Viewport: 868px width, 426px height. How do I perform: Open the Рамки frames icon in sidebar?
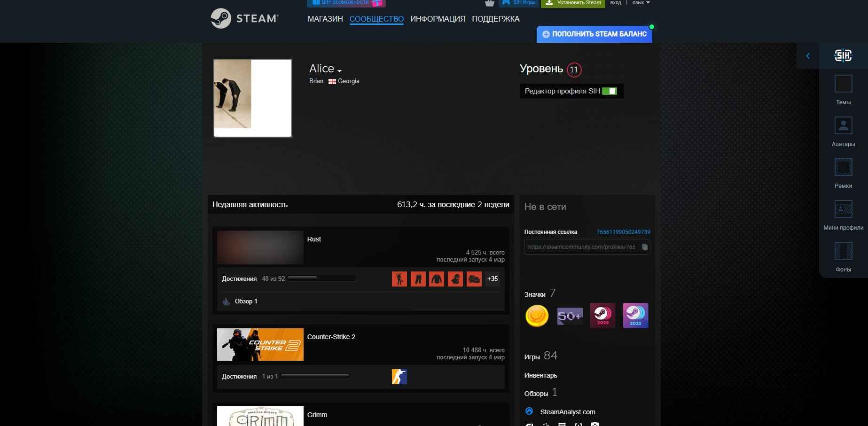pyautogui.click(x=843, y=168)
